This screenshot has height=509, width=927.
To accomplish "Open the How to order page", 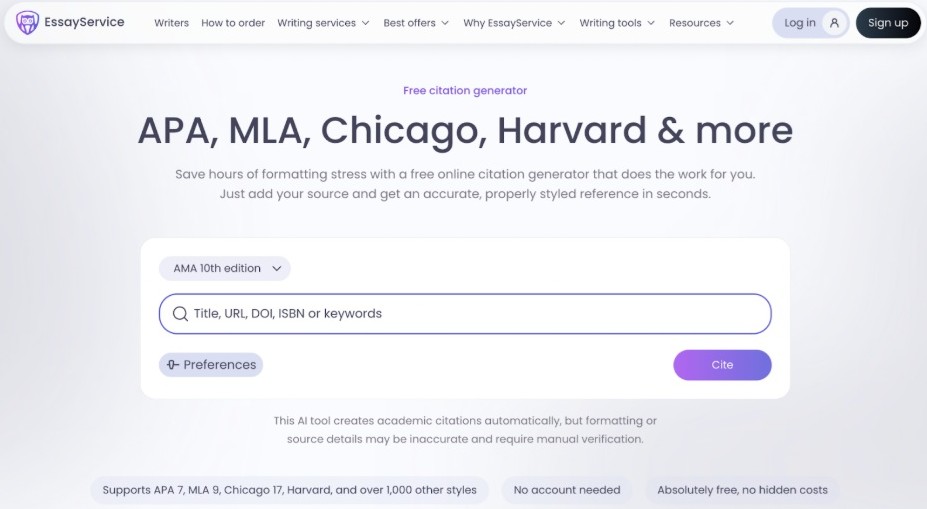I will (x=232, y=23).
